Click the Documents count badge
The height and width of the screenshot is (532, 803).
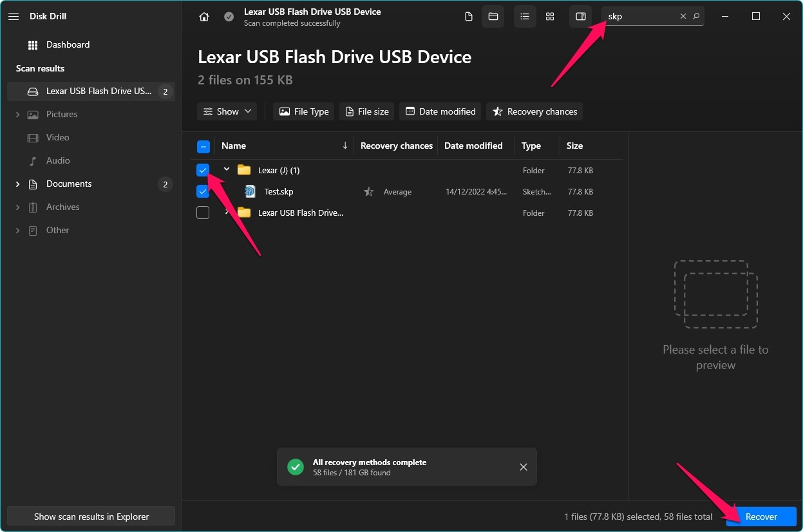(x=165, y=185)
